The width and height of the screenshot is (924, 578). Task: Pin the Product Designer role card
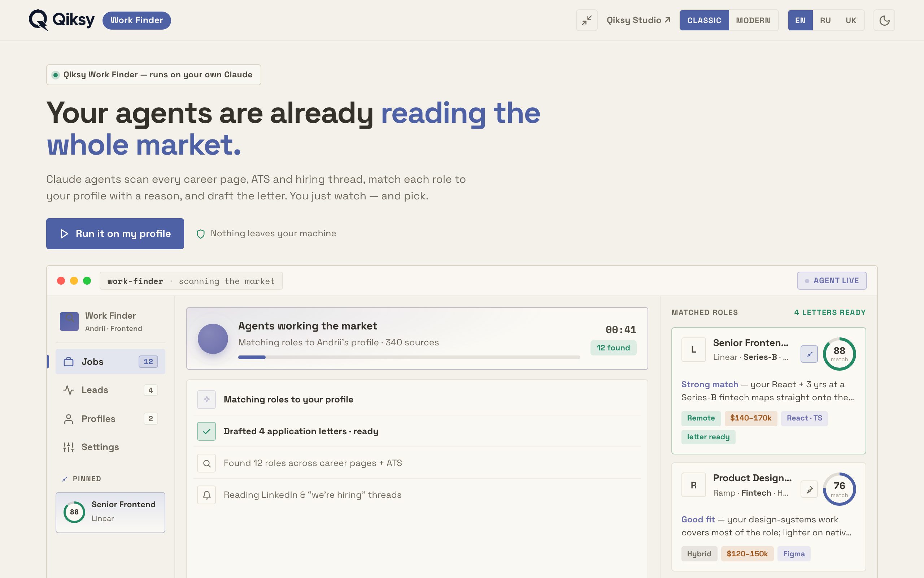coord(809,489)
